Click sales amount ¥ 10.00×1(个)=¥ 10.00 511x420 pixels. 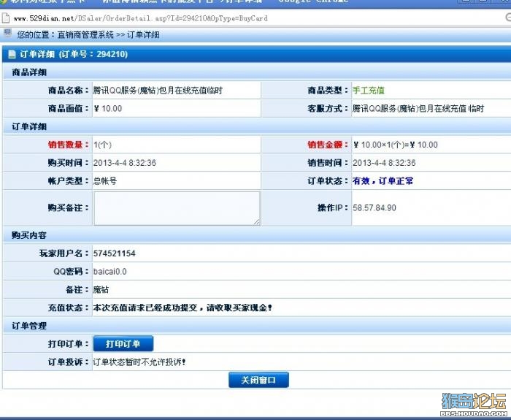(x=396, y=145)
